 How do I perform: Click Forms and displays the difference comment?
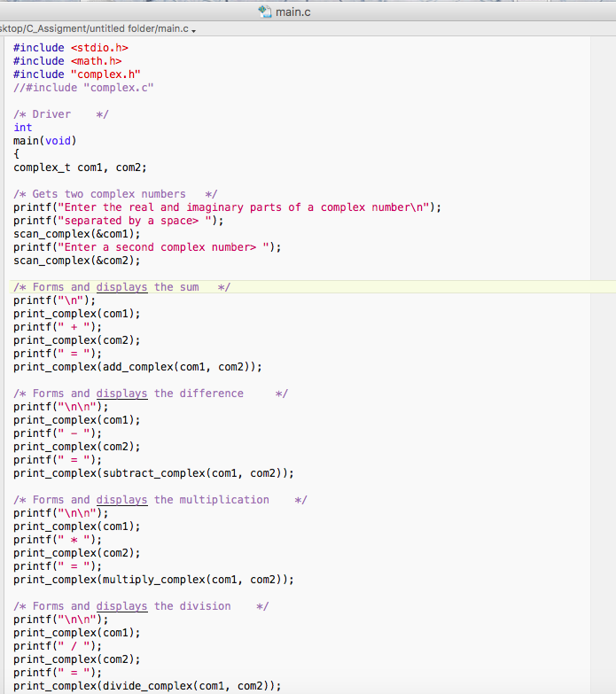click(x=151, y=393)
